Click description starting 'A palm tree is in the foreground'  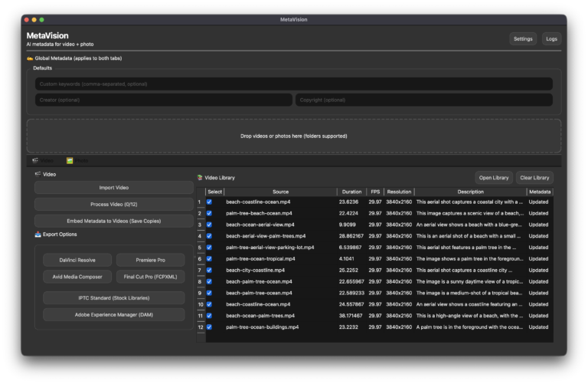(x=469, y=327)
